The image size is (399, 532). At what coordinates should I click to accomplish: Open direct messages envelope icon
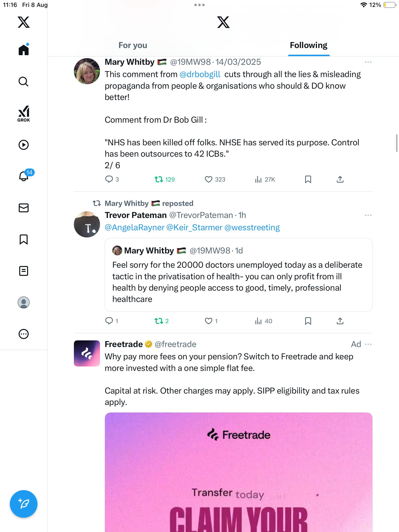(x=24, y=208)
